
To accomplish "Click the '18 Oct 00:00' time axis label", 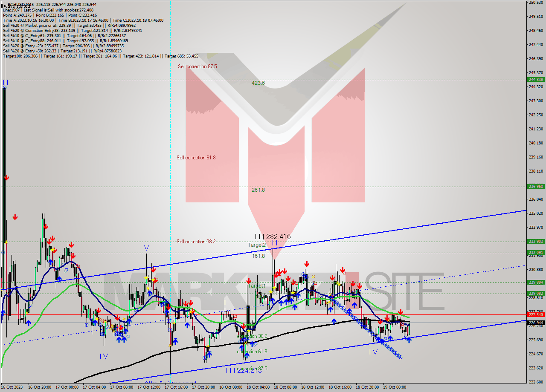I will click(231, 387).
